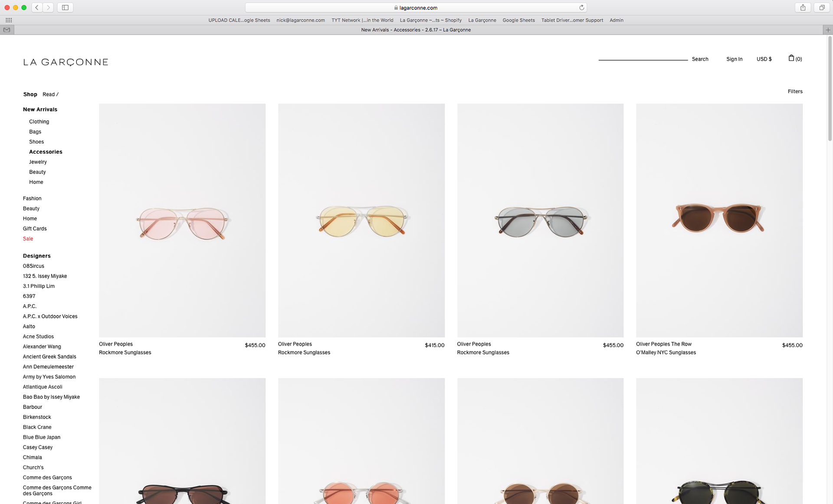Image resolution: width=833 pixels, height=504 pixels.
Task: Open the pink Rockmore Sunglasses thumbnail
Action: (182, 220)
